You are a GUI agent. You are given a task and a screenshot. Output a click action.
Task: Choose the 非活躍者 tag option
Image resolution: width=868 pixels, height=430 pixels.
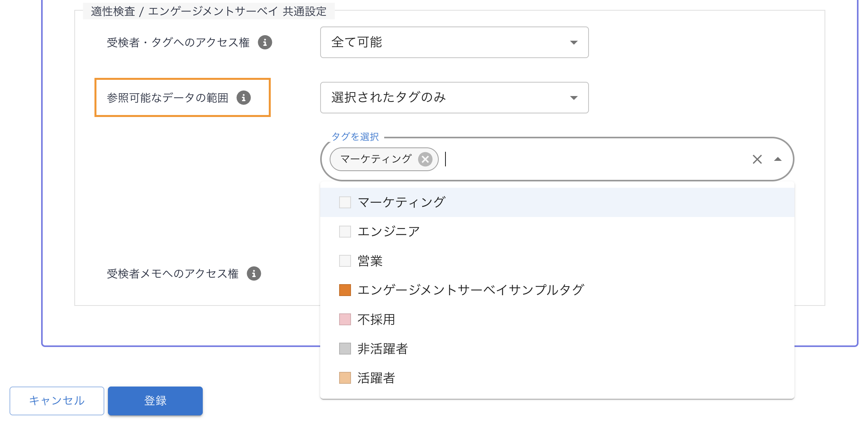382,349
